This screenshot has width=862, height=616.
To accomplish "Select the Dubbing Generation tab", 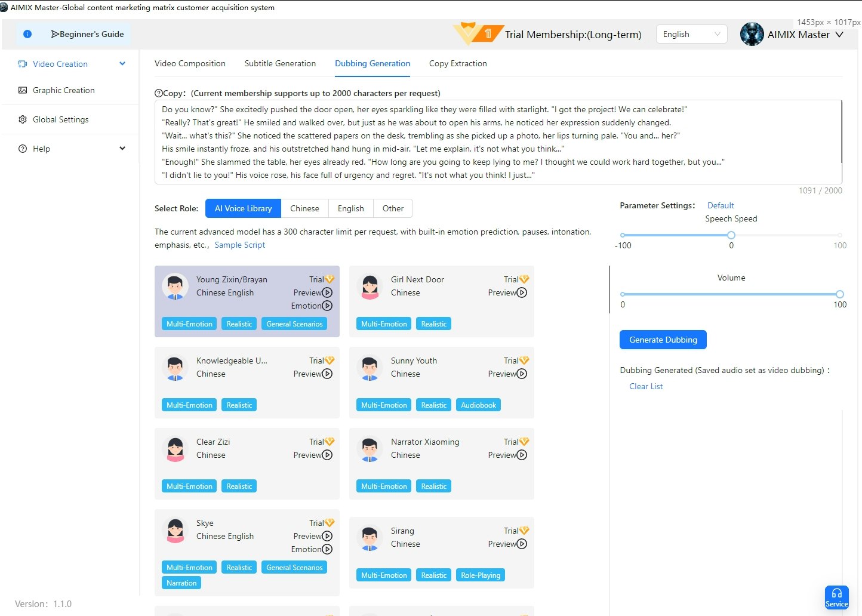I will 372,63.
